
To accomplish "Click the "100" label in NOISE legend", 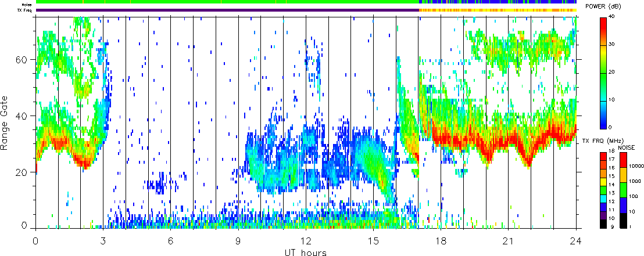I will 634,197.
